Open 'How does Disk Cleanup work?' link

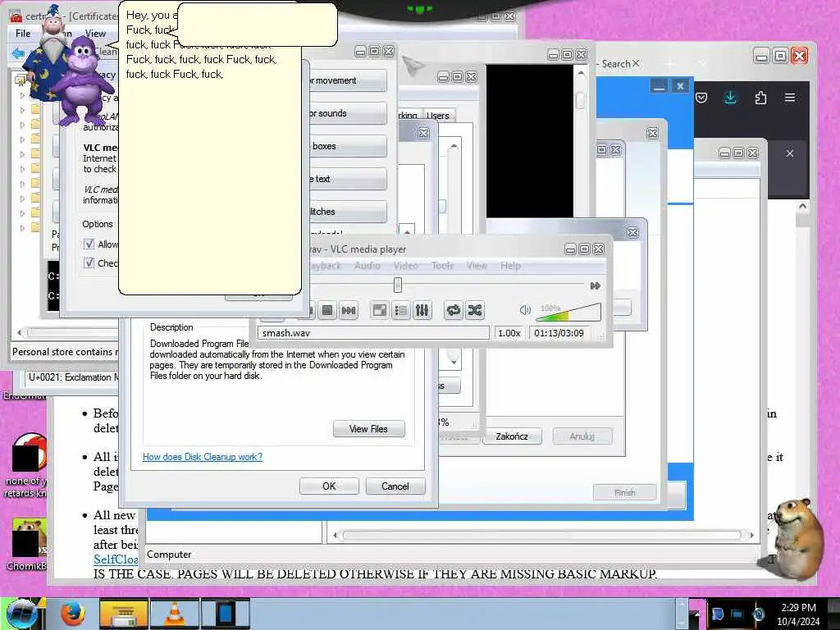pos(203,457)
